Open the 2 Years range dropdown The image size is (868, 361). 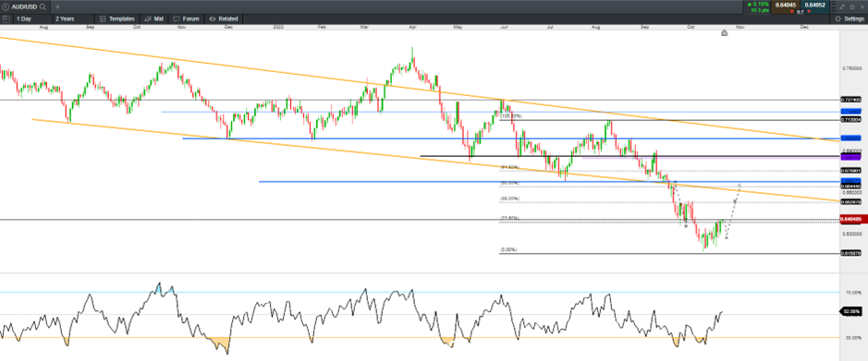(74, 18)
